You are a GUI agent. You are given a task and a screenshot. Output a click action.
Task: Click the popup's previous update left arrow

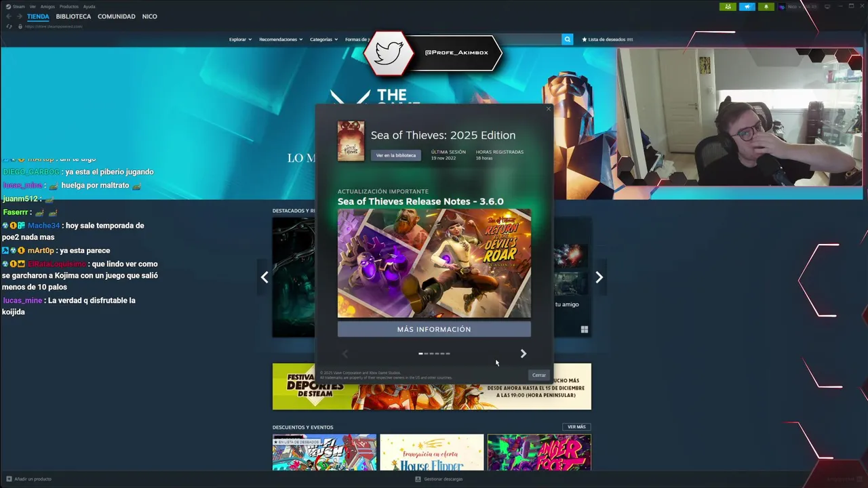coord(344,354)
